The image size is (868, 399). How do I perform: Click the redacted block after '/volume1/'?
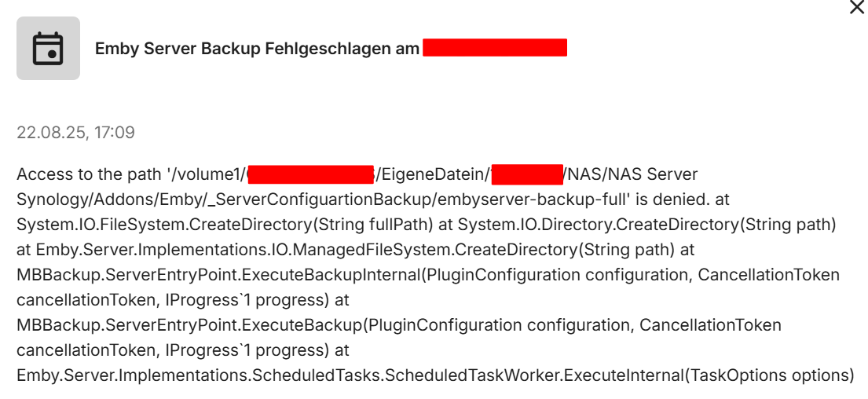311,174
